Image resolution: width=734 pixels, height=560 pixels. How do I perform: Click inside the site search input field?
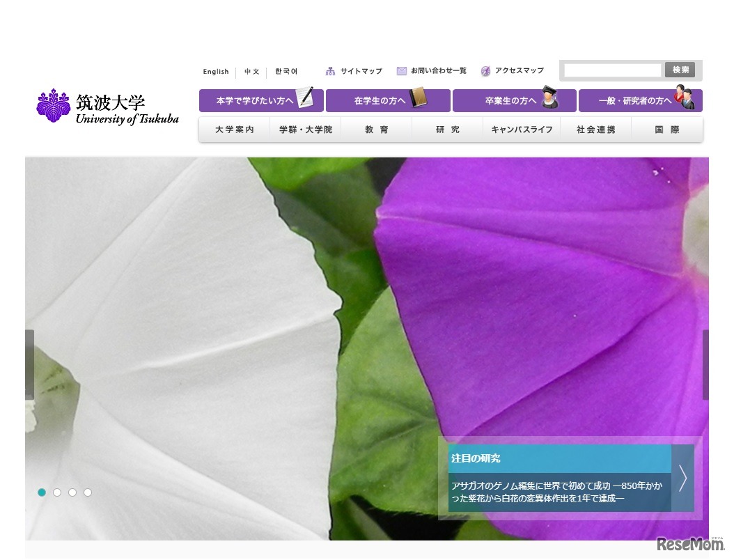(x=612, y=70)
